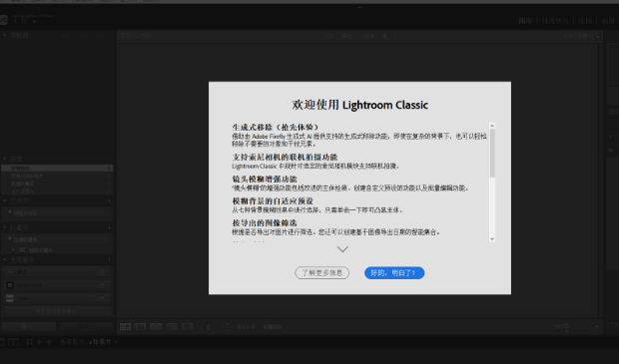Viewport: 619px width, 364px height.
Task: Click the 好的，明白了！ button
Action: coord(394,273)
